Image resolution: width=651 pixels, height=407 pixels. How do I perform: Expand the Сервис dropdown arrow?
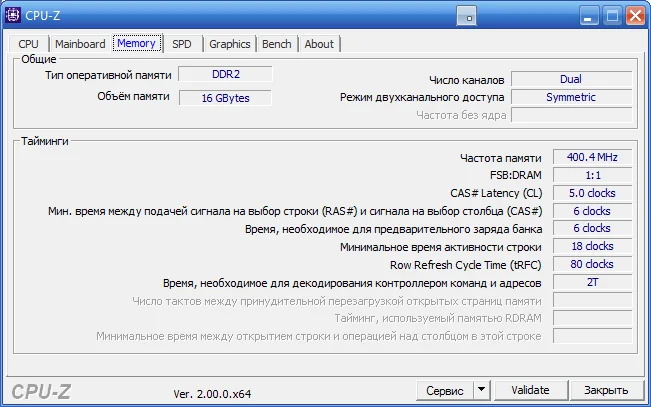482,390
